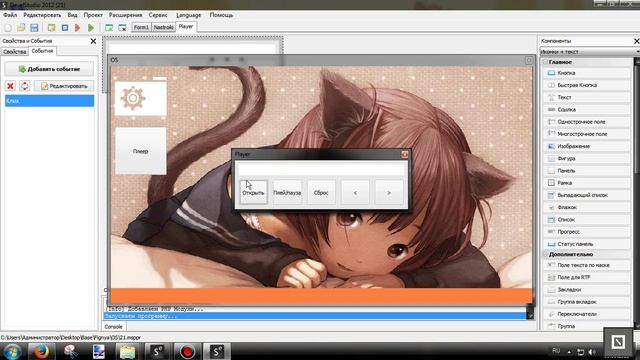640x360 pixels.
Task: Select the Изображение component
Action: coord(587,146)
